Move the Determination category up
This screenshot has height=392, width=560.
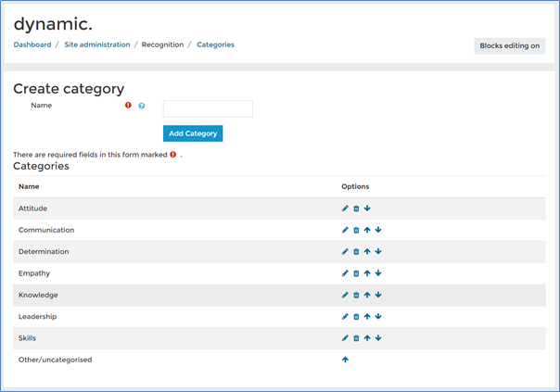coord(367,252)
